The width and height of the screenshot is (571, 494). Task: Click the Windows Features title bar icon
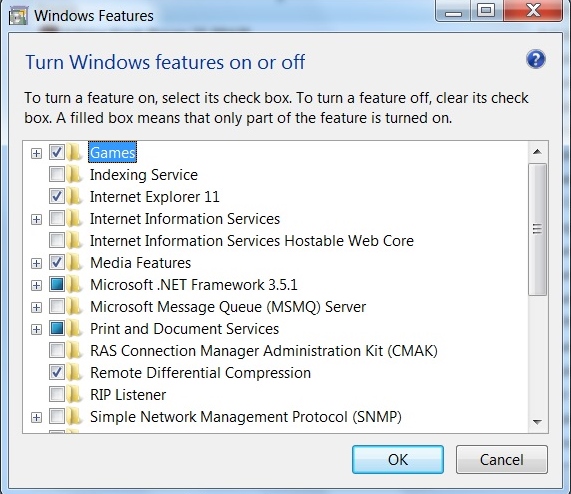point(18,16)
